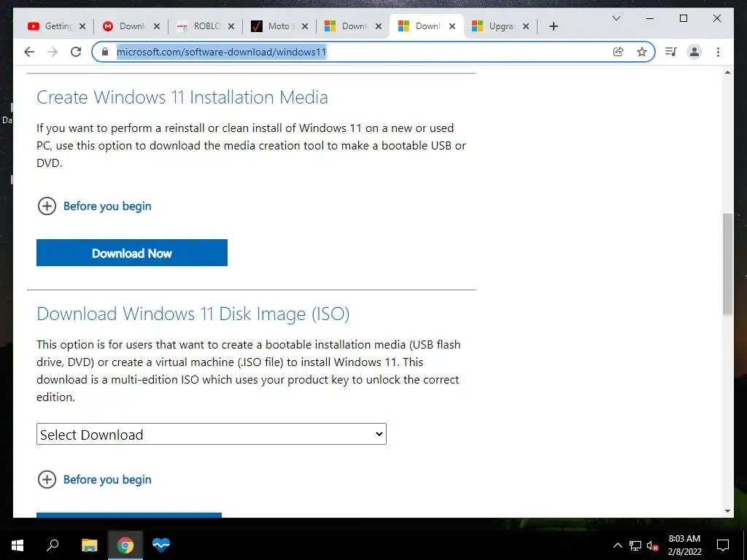747x560 pixels.
Task: Close the active Download Windows 11 tab
Action: 452,26
